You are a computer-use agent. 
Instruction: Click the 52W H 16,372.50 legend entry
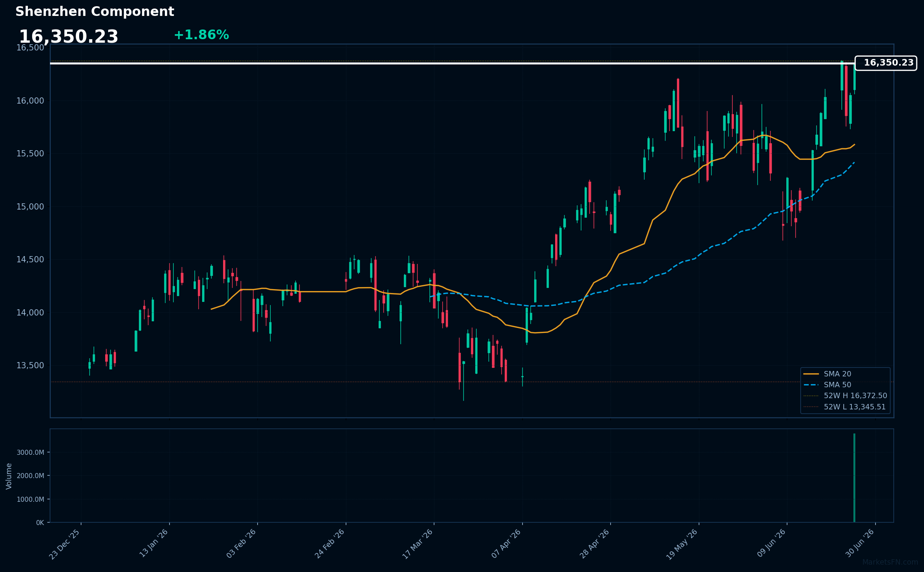click(x=845, y=396)
